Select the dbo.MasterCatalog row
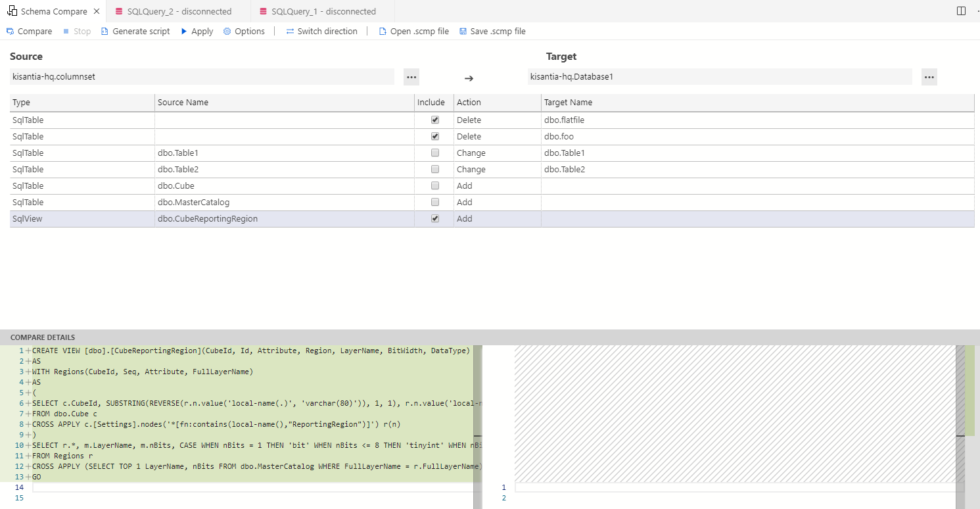This screenshot has height=509, width=980. pyautogui.click(x=263, y=202)
